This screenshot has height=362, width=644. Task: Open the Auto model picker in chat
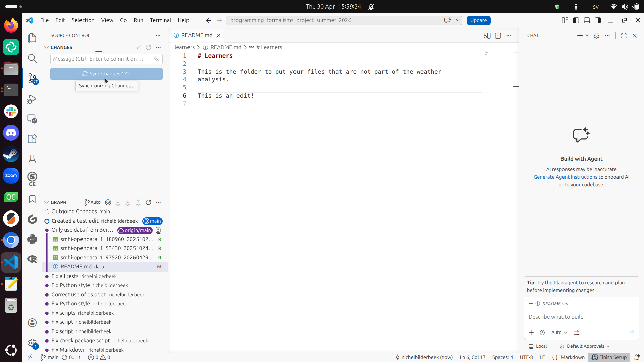pos(559,333)
